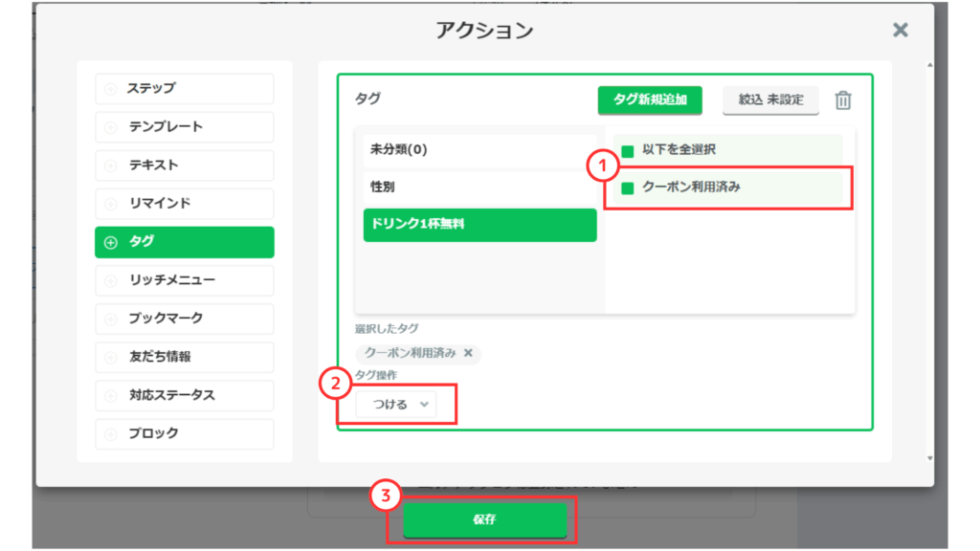The height and width of the screenshot is (551, 980).
Task: Click the plus icon beside リッチメニュー
Action: click(111, 280)
